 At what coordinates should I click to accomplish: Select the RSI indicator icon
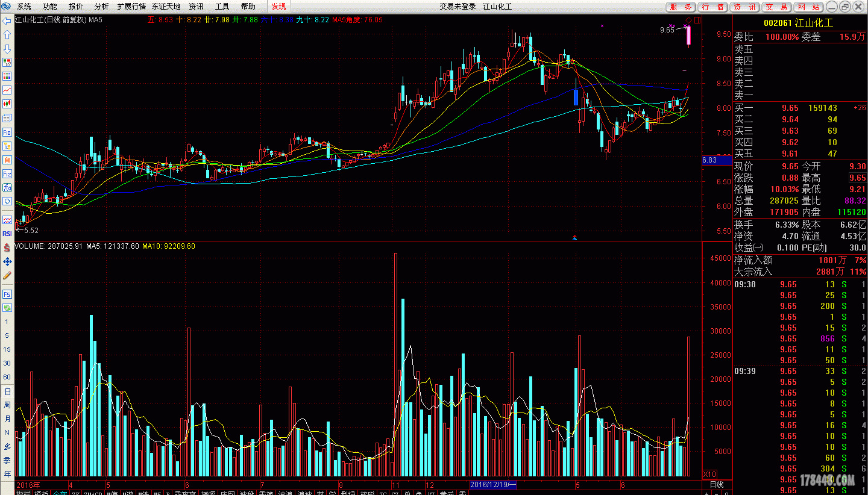7,233
